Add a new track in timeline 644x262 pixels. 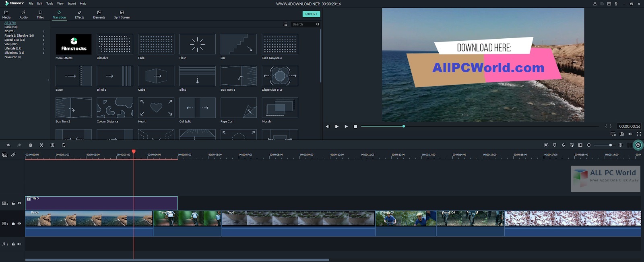tap(4, 155)
